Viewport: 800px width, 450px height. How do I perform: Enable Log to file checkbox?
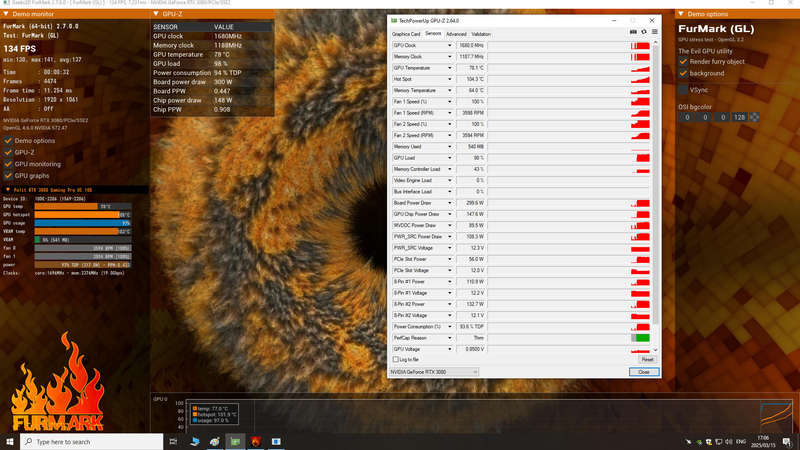(x=395, y=360)
